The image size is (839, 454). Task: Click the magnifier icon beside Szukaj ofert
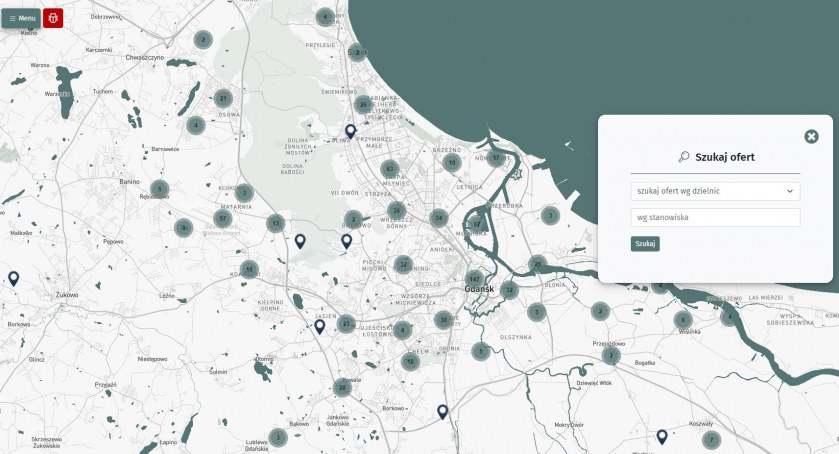point(684,157)
